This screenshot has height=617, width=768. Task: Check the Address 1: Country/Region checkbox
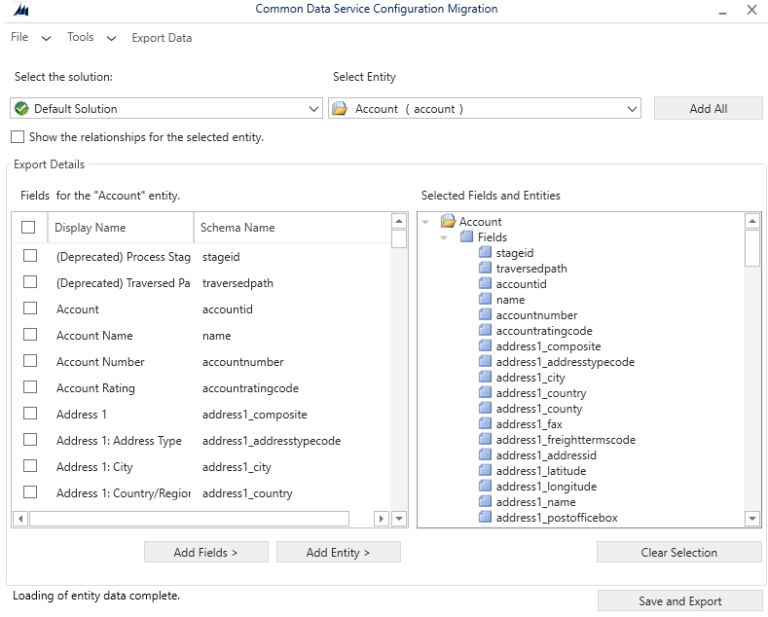30,492
